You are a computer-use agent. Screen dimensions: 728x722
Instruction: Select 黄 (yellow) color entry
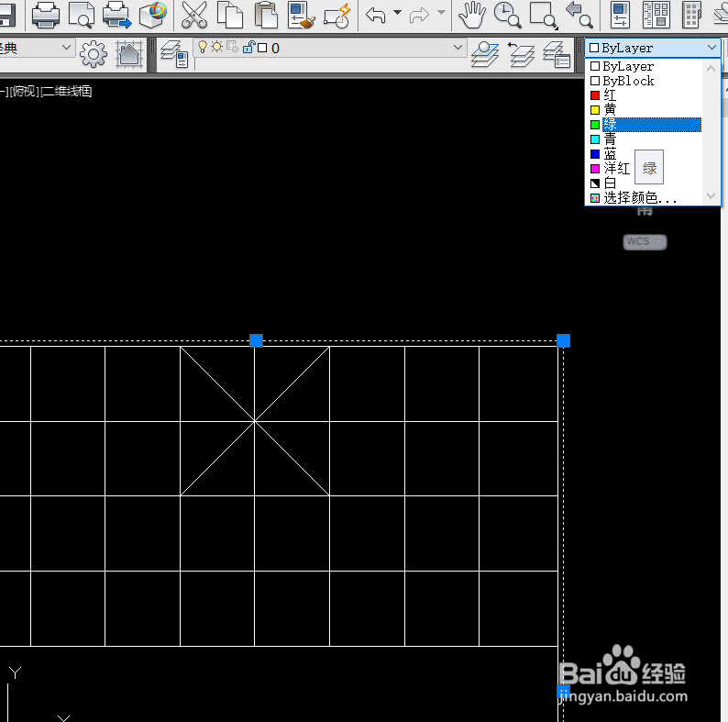[645, 110]
